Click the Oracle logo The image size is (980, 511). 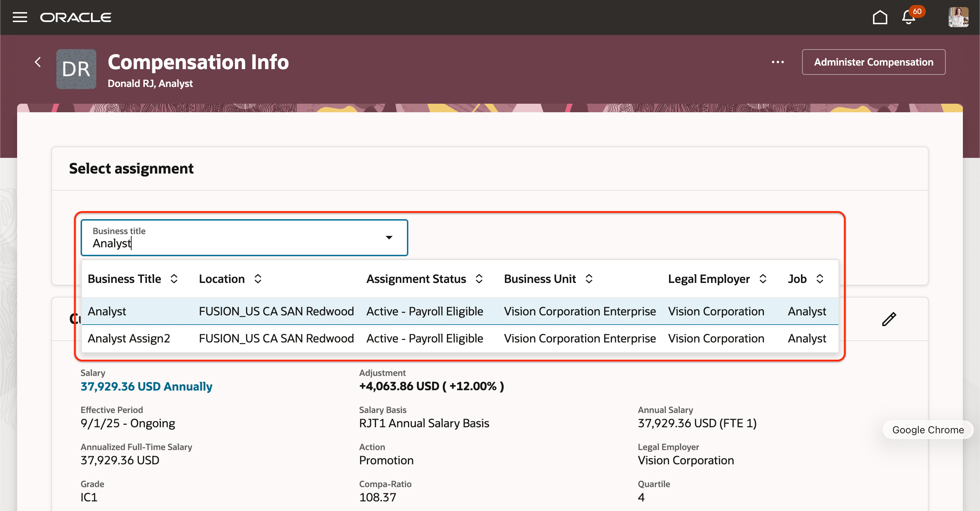(76, 17)
